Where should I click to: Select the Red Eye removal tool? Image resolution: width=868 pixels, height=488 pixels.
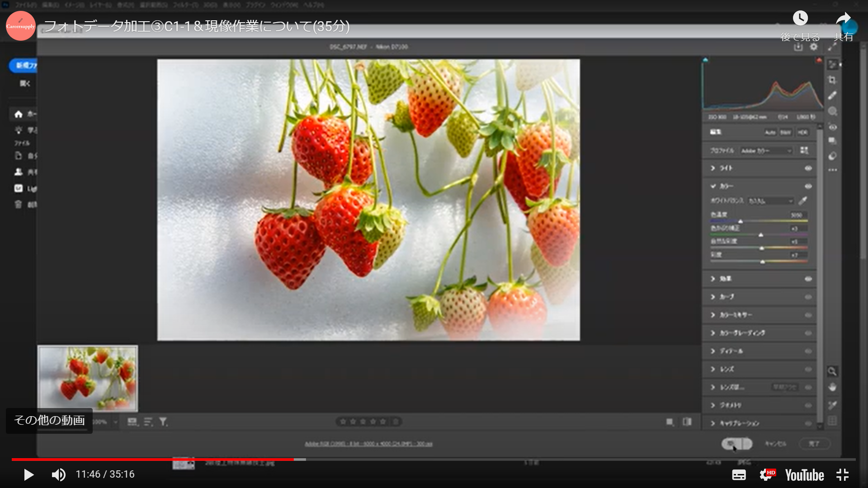point(832,127)
